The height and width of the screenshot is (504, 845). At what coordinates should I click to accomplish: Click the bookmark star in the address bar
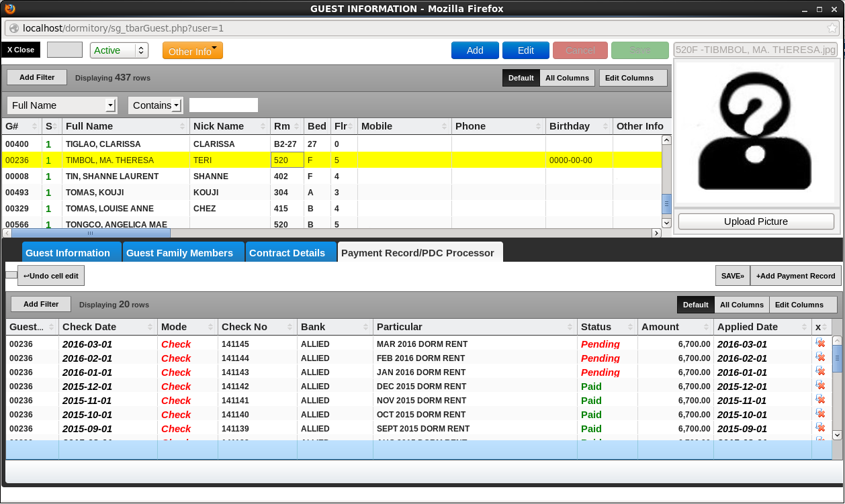coord(832,28)
